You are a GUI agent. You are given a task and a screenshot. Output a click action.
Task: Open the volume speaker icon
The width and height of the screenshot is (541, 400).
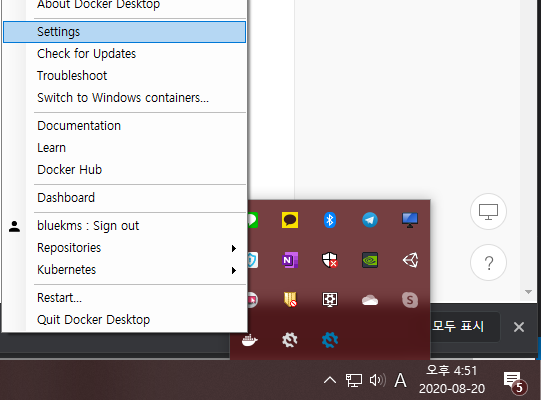[x=377, y=380]
